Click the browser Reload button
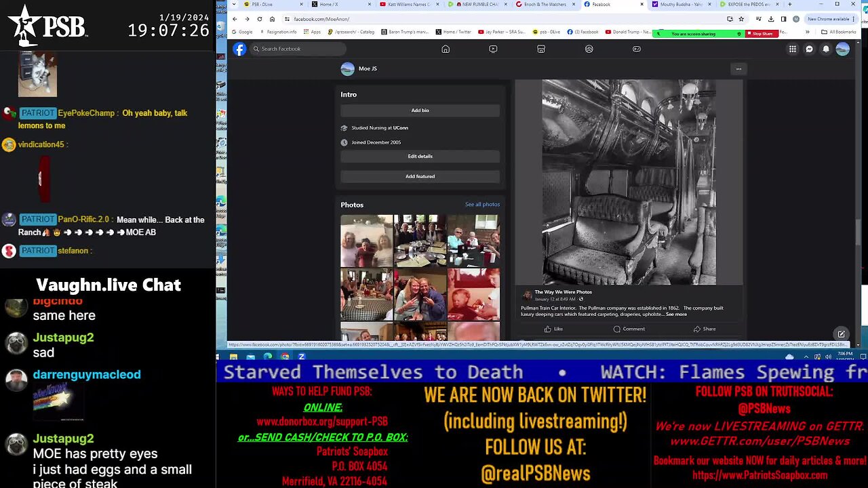Screen dimensions: 868x488 [x=260, y=19]
